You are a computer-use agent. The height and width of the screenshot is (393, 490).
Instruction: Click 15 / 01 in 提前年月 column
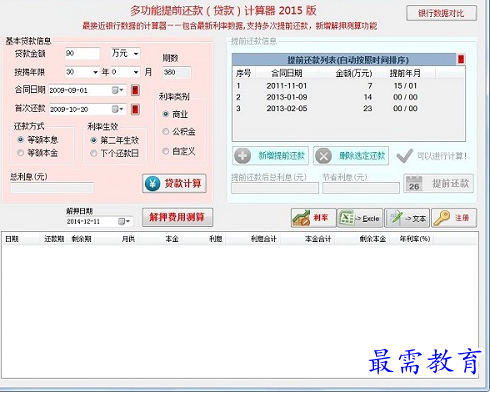pos(405,86)
